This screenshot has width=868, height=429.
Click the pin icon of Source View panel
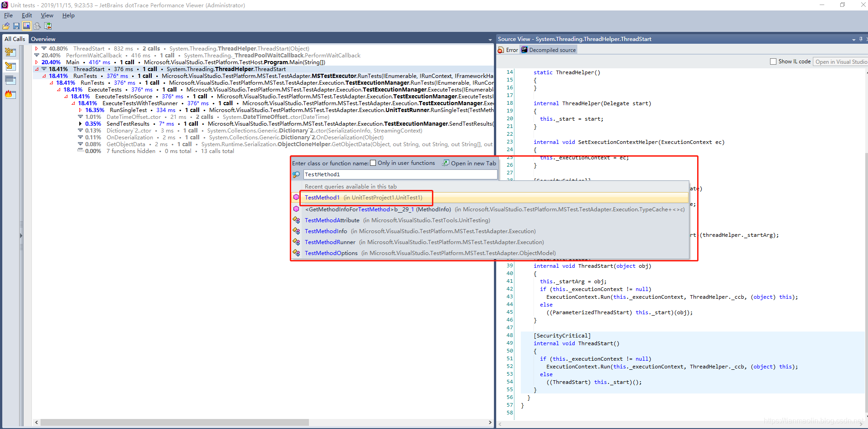coord(861,39)
